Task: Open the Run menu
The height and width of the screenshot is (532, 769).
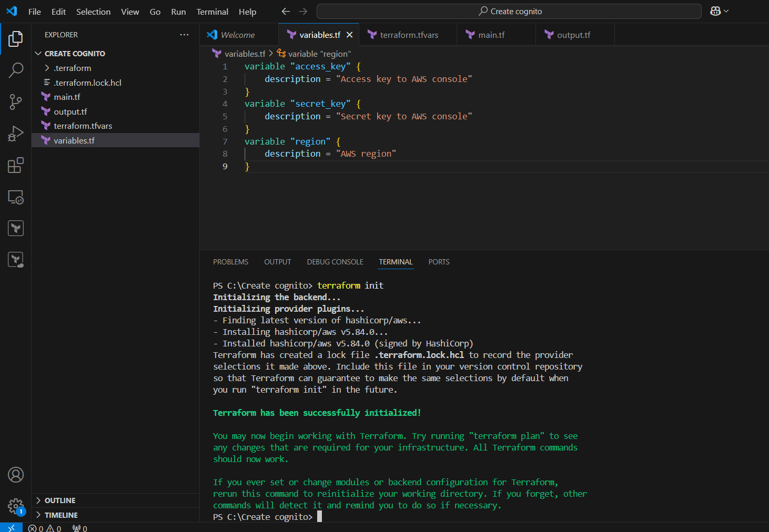Action: [x=178, y=12]
